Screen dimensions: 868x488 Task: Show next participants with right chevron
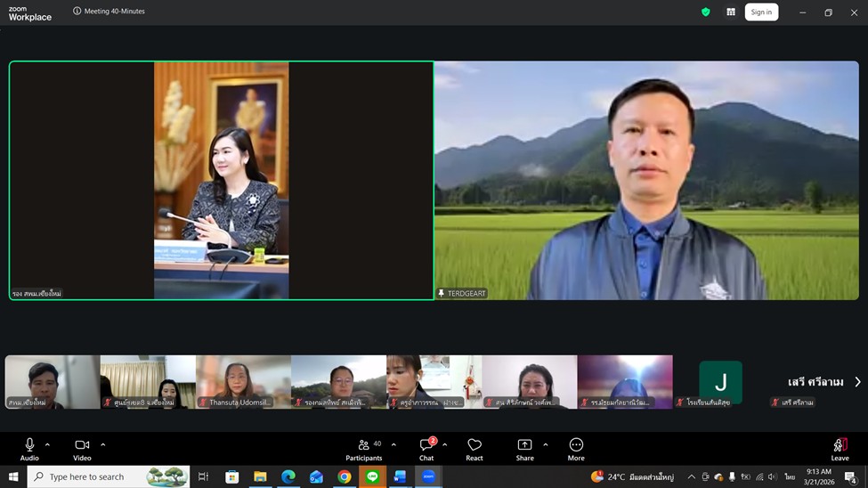pyautogui.click(x=857, y=382)
